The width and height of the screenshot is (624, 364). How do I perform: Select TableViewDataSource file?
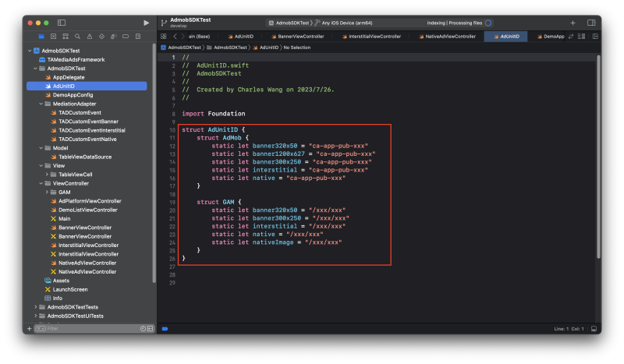pos(85,157)
